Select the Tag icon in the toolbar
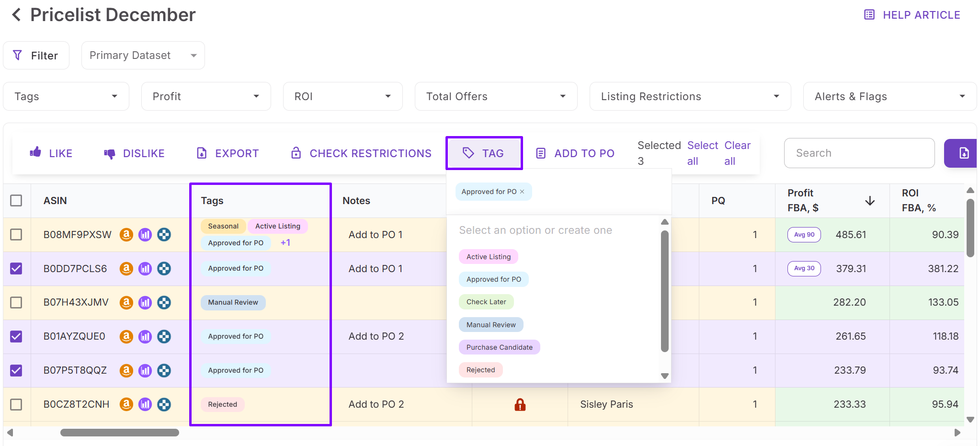Viewport: 980px width, 446px height. click(484, 153)
